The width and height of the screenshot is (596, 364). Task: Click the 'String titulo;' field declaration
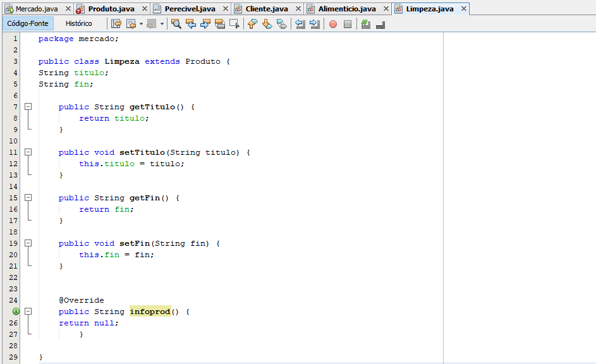(x=73, y=73)
